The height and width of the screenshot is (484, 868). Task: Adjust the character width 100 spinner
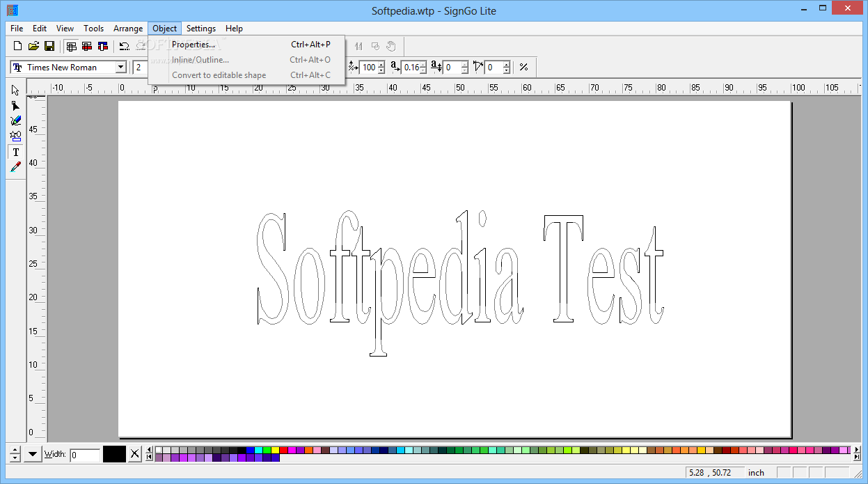coord(381,68)
